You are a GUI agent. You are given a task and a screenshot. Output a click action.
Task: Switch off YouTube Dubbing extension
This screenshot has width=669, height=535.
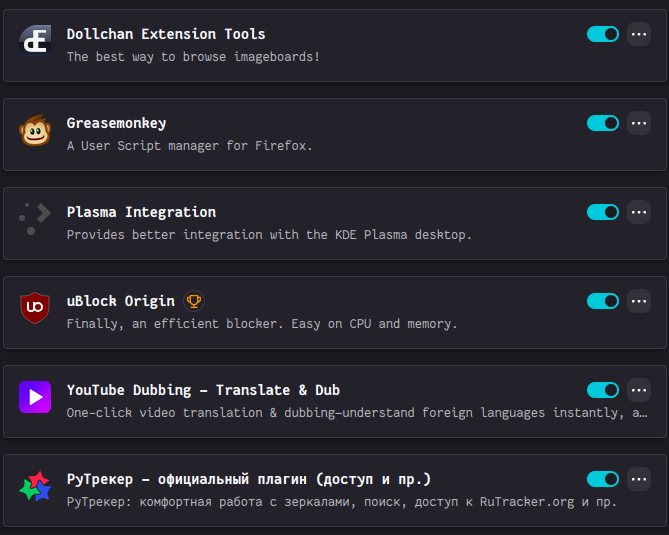coord(603,390)
